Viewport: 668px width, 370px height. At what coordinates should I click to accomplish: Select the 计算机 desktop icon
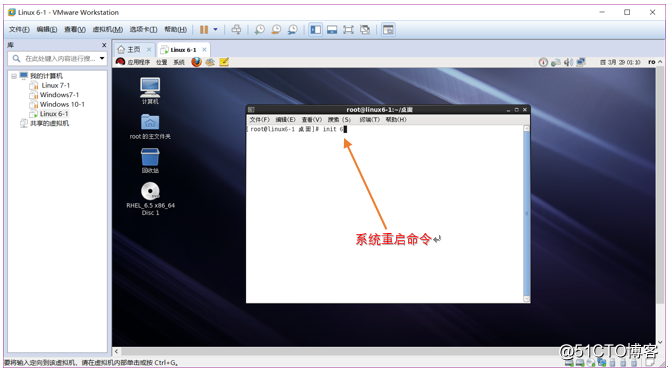pos(150,91)
